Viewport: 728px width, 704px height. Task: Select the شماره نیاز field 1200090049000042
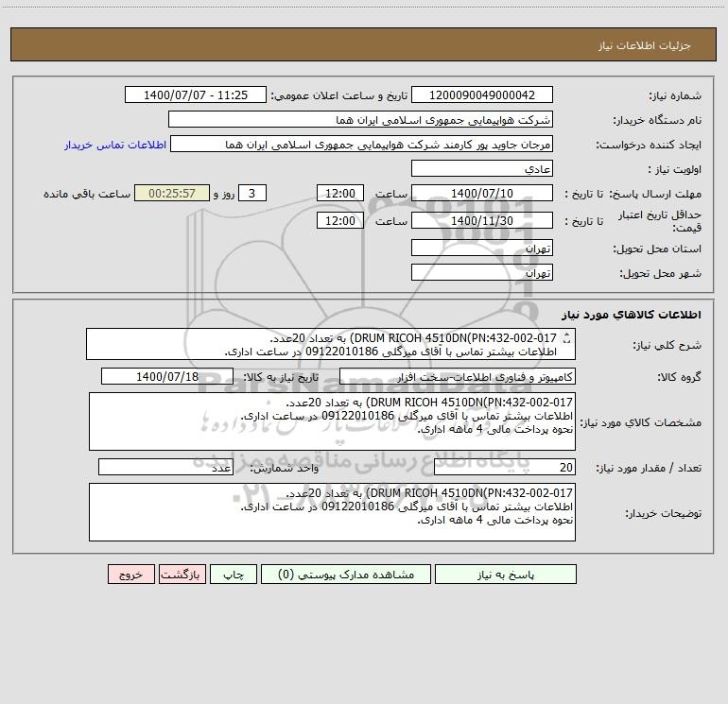pyautogui.click(x=482, y=94)
